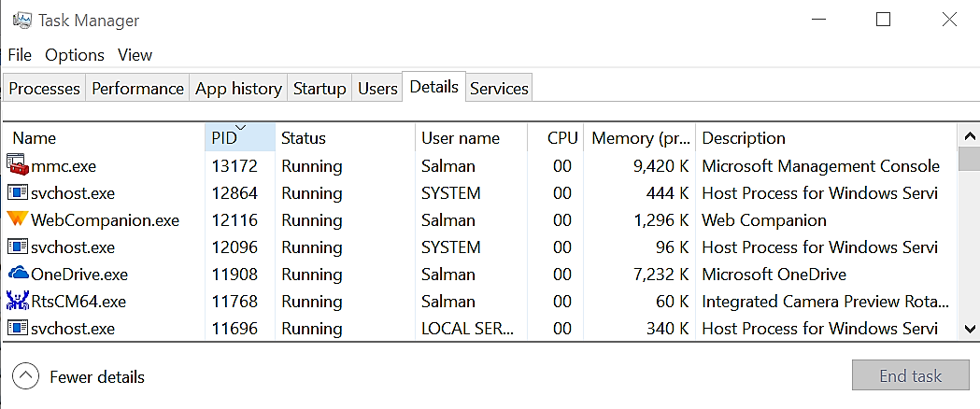Click the OneDrive.exe cloud icon
980x409 pixels.
pos(18,274)
